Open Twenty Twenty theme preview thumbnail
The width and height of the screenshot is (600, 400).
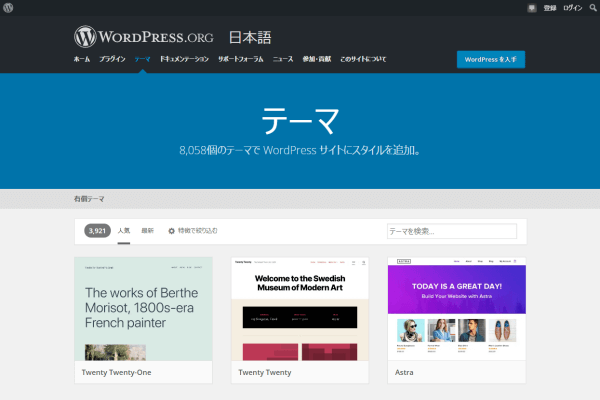tap(300, 309)
